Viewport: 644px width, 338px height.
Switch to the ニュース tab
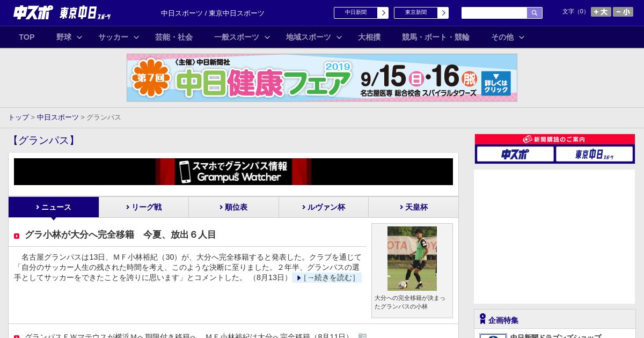click(x=54, y=207)
